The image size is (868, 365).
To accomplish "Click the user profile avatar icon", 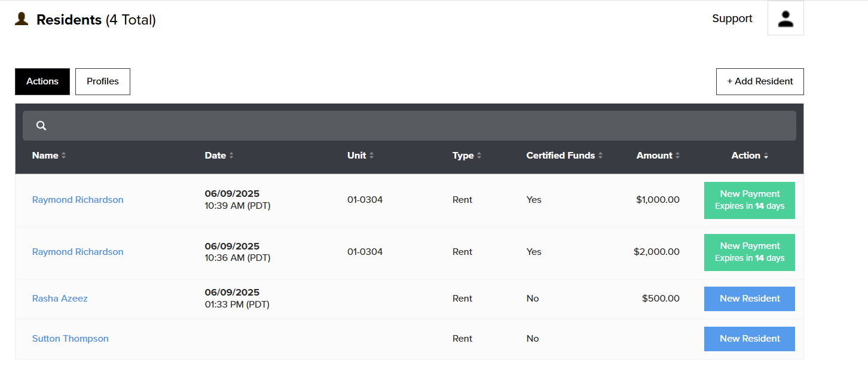I will (x=786, y=19).
